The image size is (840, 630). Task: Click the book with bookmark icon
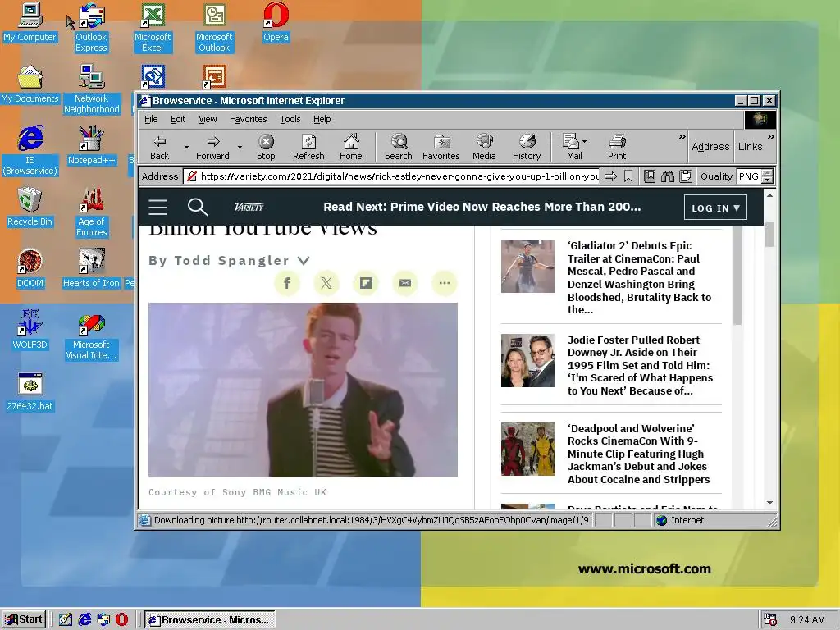point(650,176)
